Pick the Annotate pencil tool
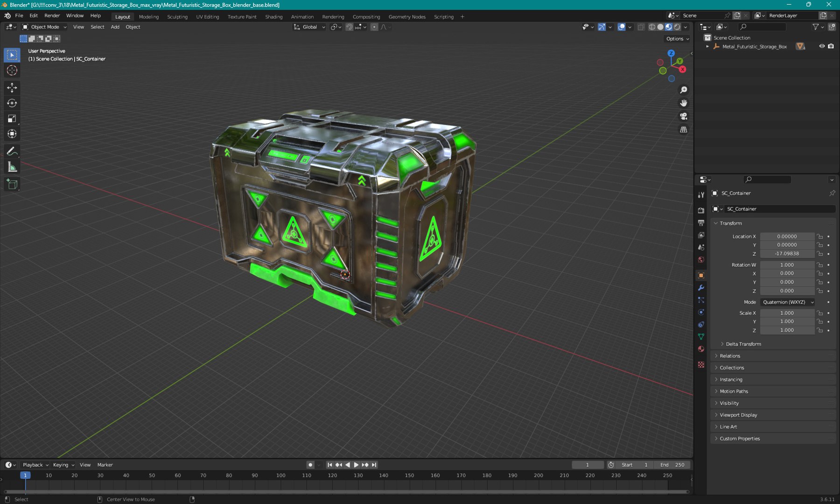 (12, 151)
